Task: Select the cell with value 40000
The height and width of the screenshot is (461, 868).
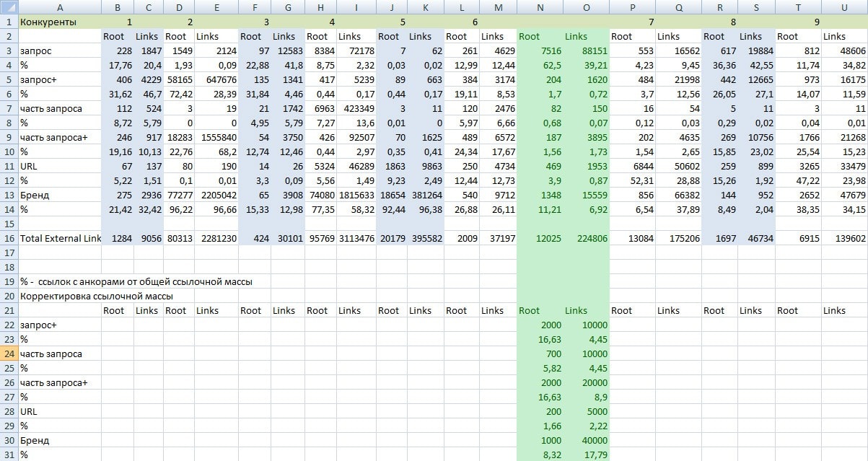Action: pyautogui.click(x=585, y=440)
